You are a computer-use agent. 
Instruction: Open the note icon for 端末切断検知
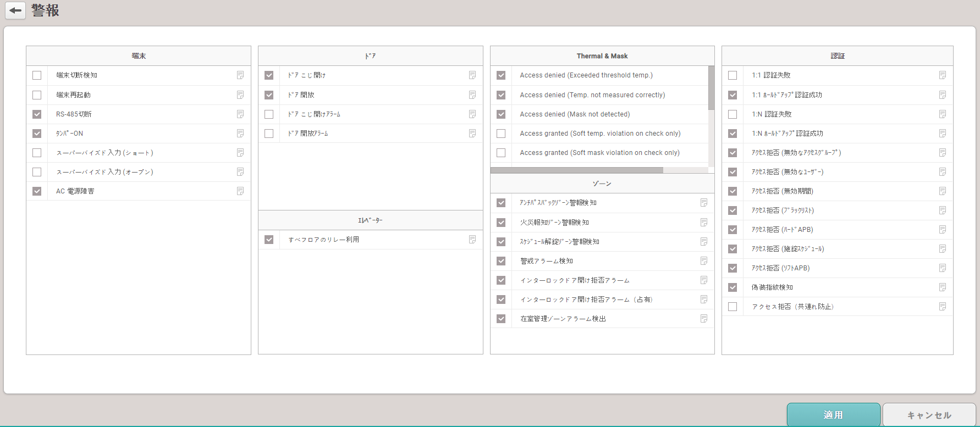tap(240, 75)
